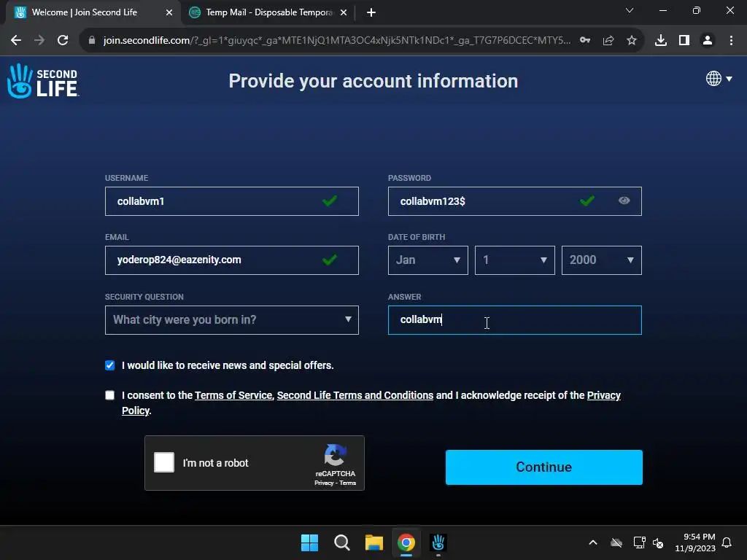Click the Second Life logo
The height and width of the screenshot is (560, 747).
43,81
